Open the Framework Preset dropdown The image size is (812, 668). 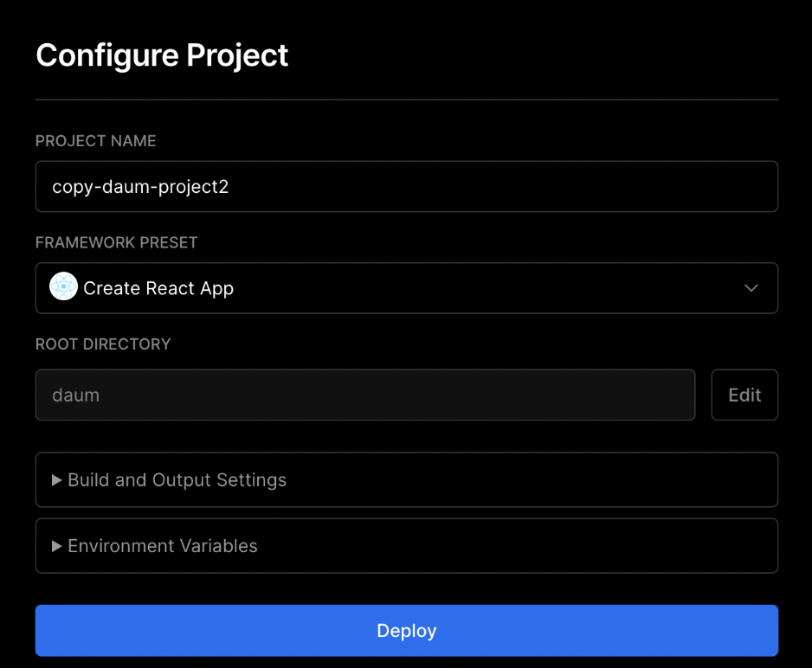(407, 287)
